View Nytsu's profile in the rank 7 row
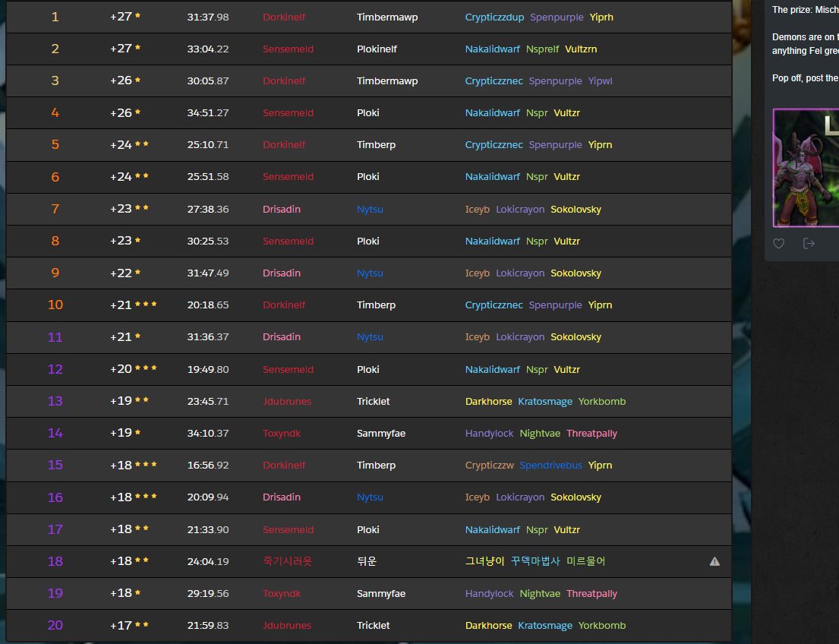Viewport: 839px width, 644px height. click(370, 209)
